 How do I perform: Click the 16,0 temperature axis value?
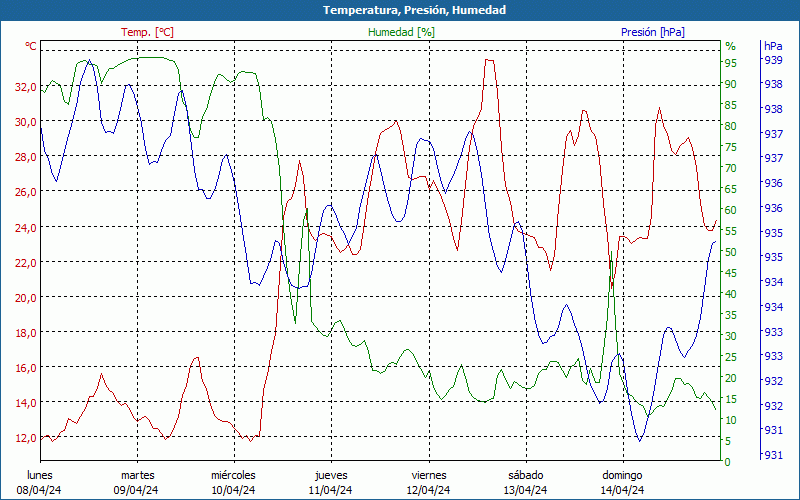point(26,368)
